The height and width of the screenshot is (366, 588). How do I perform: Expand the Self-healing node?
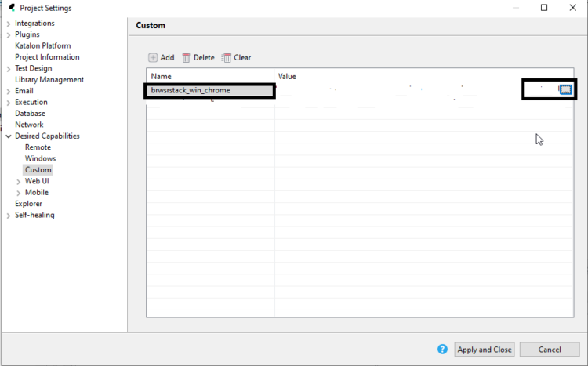click(9, 216)
